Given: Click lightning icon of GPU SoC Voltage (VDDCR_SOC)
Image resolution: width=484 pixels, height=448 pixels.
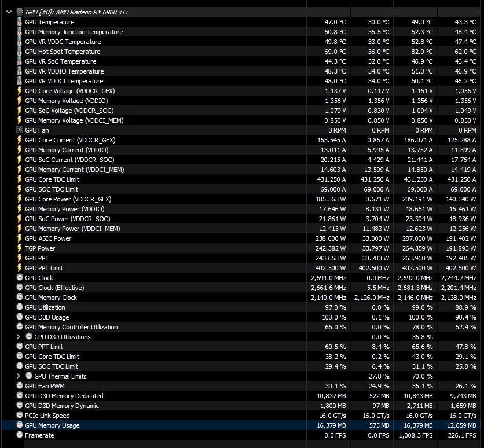Looking at the screenshot, I should (x=19, y=111).
